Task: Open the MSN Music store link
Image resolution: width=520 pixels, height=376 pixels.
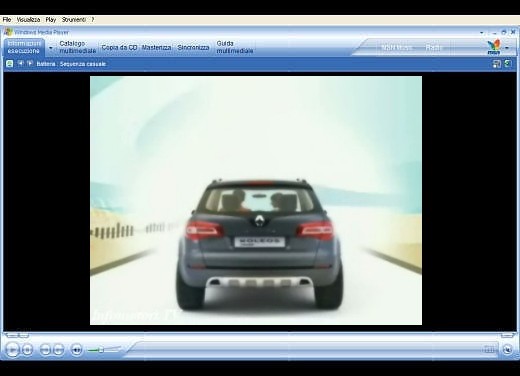Action: click(x=396, y=48)
